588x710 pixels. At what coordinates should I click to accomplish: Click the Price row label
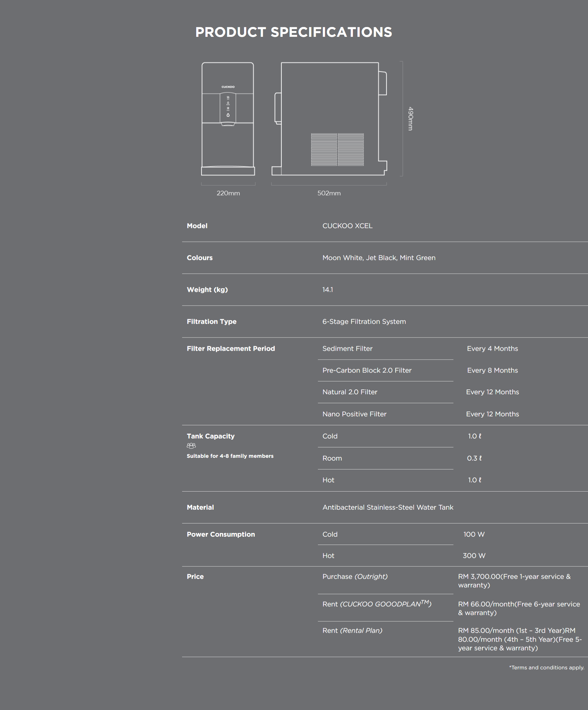click(x=195, y=577)
